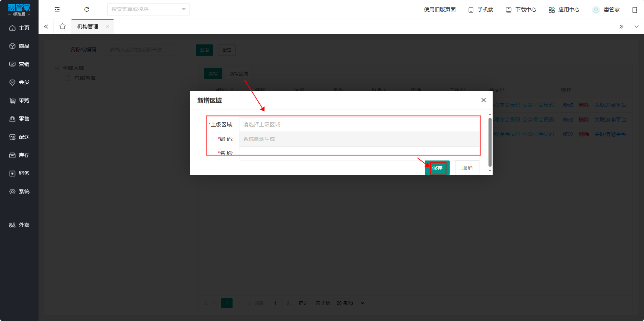Image resolution: width=644 pixels, height=321 pixels.
Task: Open the 采购 purchasing sidebar item
Action: 19,101
